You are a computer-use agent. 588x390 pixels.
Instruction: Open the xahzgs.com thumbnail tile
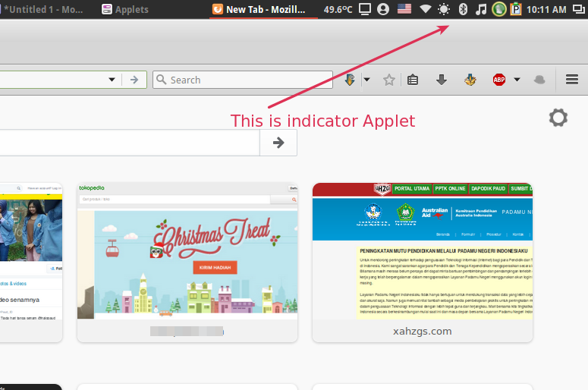point(423,263)
